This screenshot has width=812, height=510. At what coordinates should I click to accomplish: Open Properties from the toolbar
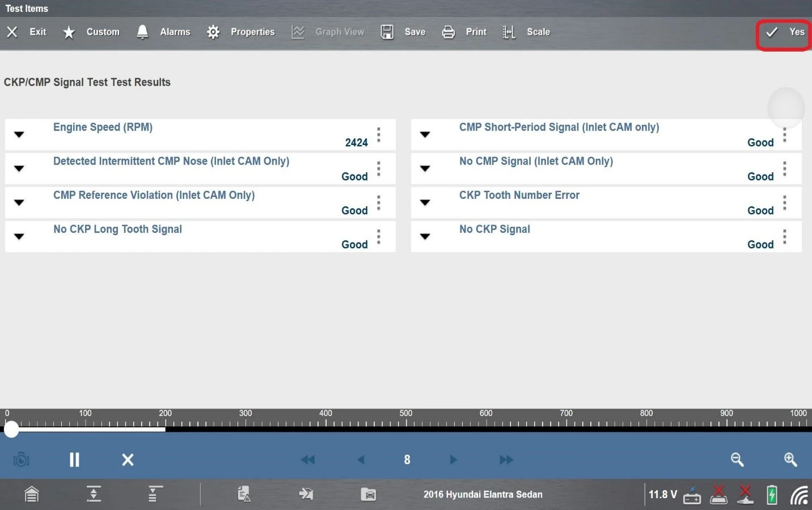point(241,32)
